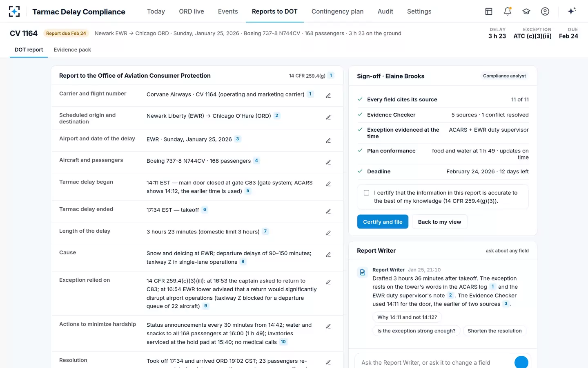Open the Audit tab

coord(385,11)
